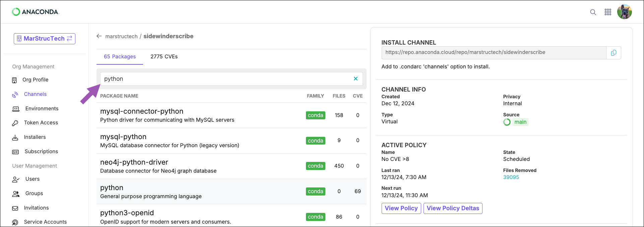Open the neo4j-python-driver package
The height and width of the screenshot is (227, 644).
point(134,162)
